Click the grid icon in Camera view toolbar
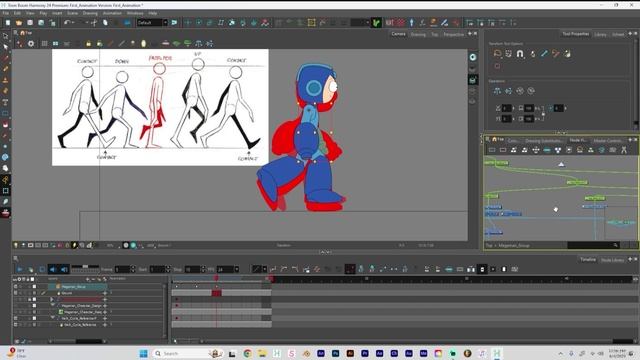 click(x=44, y=43)
